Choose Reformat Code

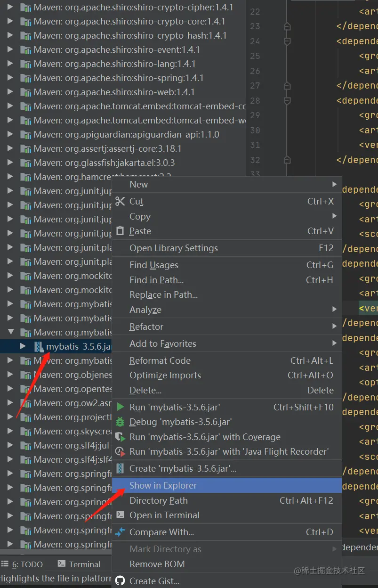(x=227, y=360)
